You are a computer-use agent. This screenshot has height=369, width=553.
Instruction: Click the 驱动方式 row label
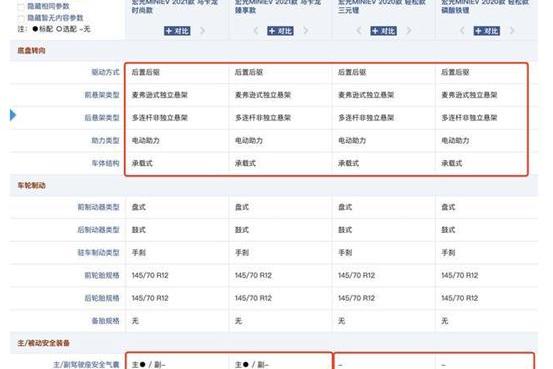[105, 72]
